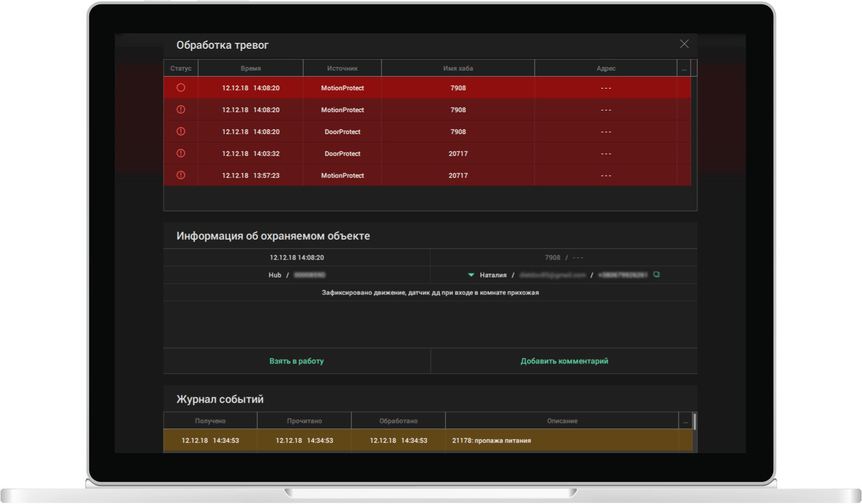Click alert icon for MotionPresent 7908 second row

click(x=181, y=109)
